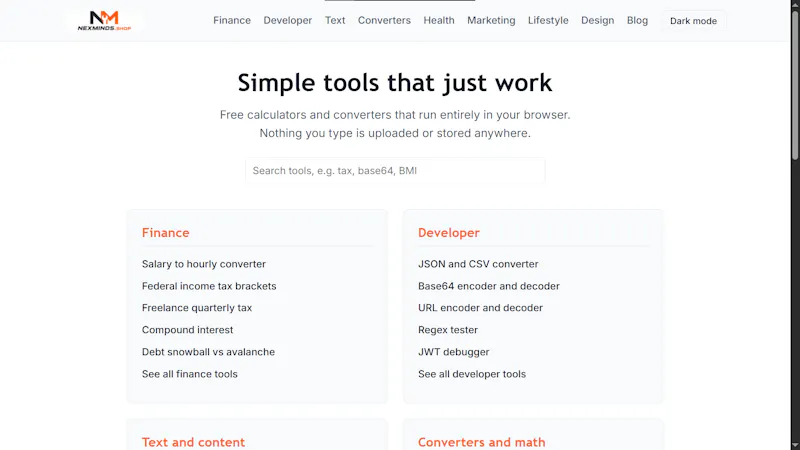Open JSON and CSV converter
Viewport: 800px width, 450px height.
tap(478, 264)
